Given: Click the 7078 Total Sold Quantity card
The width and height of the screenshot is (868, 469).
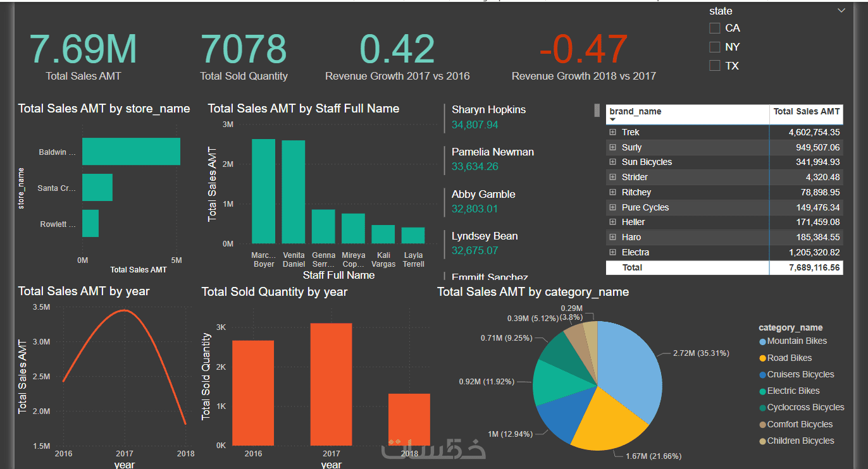Looking at the screenshot, I should click(244, 56).
